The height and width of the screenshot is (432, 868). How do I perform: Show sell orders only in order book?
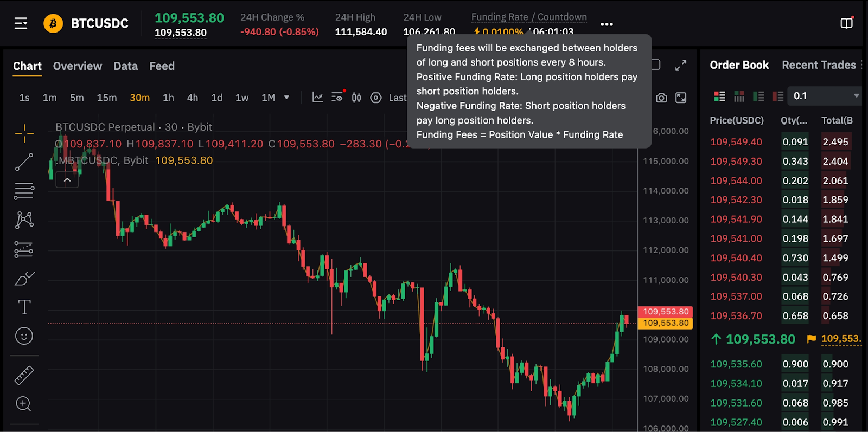pos(778,96)
